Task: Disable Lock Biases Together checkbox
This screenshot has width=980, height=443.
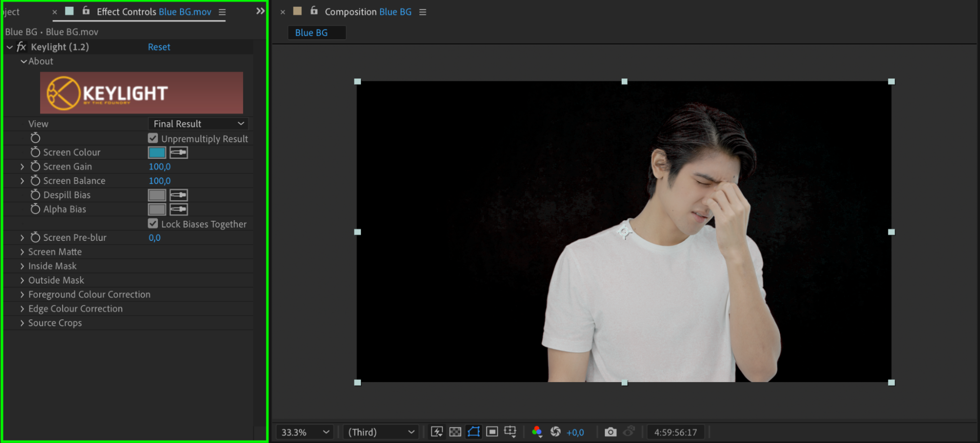Action: pyautogui.click(x=153, y=224)
